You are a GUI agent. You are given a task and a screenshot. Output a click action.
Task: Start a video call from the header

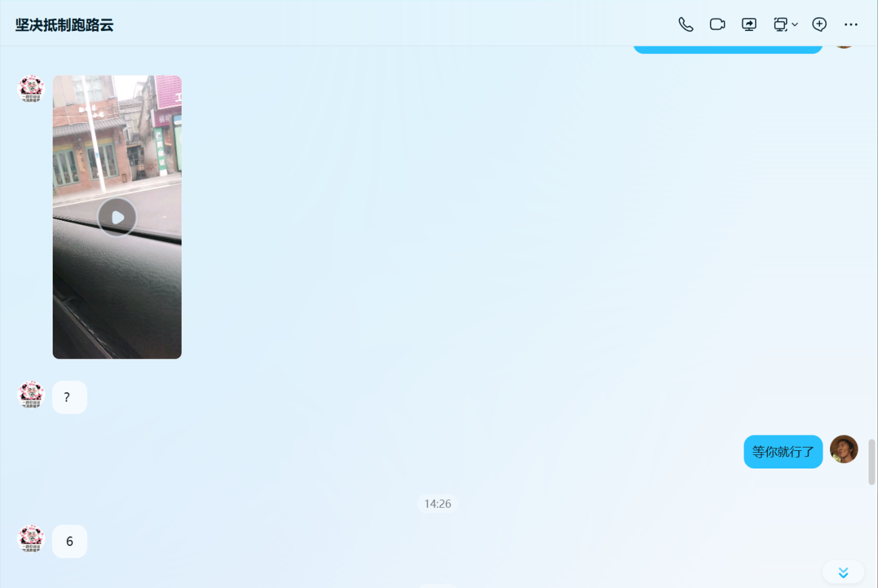[x=717, y=25]
